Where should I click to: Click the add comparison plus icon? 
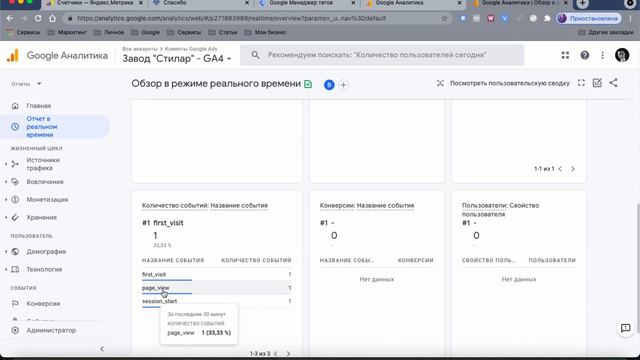tap(344, 85)
